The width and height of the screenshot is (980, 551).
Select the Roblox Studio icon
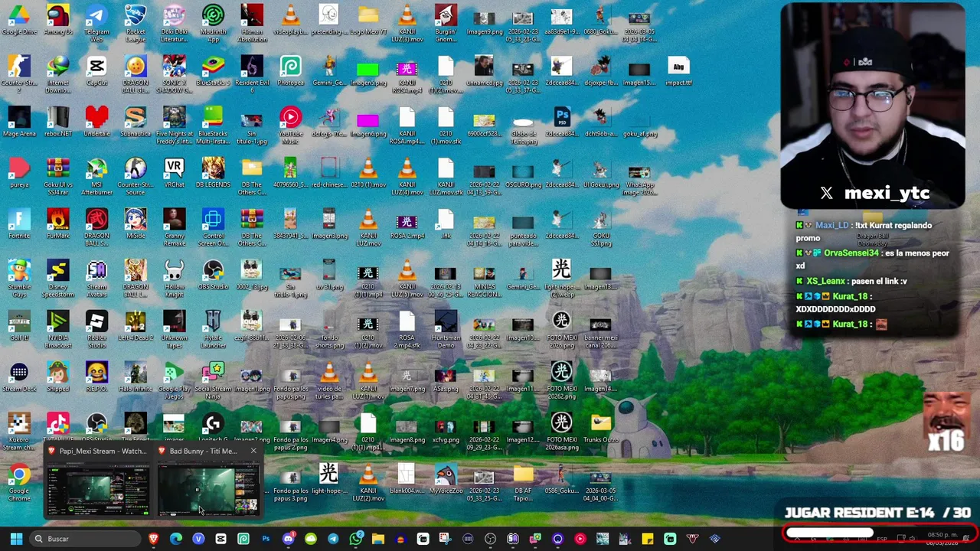96,330
